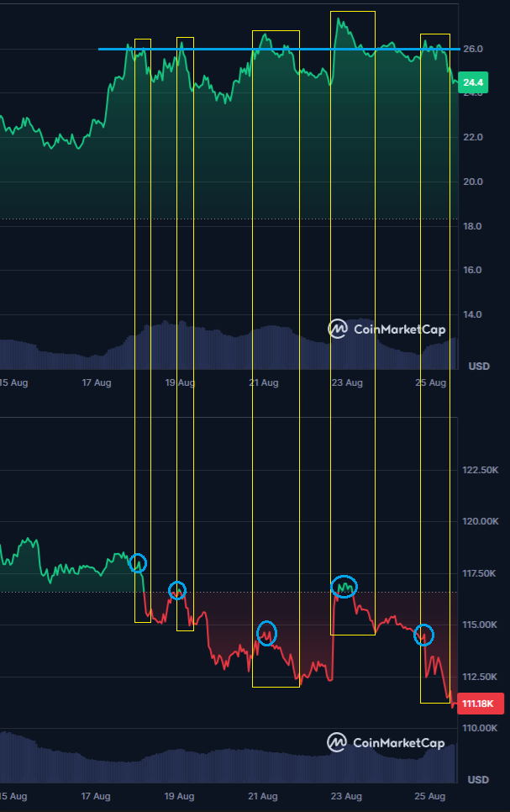
Task: Click the 122.50K axis label
Action: click(481, 470)
